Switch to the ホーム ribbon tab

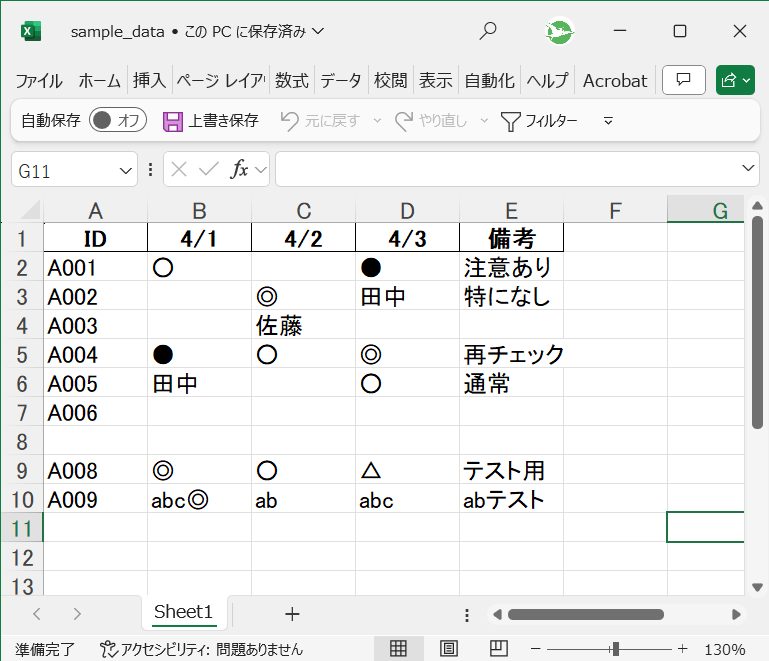pyautogui.click(x=100, y=80)
